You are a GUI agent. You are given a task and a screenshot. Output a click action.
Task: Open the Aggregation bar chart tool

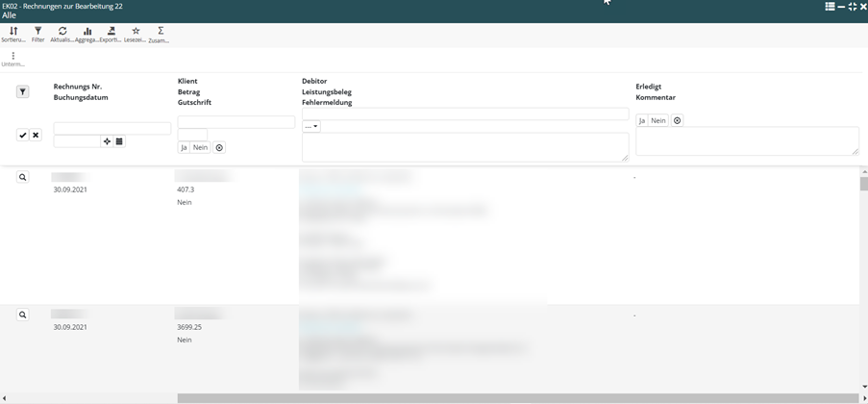point(87,34)
